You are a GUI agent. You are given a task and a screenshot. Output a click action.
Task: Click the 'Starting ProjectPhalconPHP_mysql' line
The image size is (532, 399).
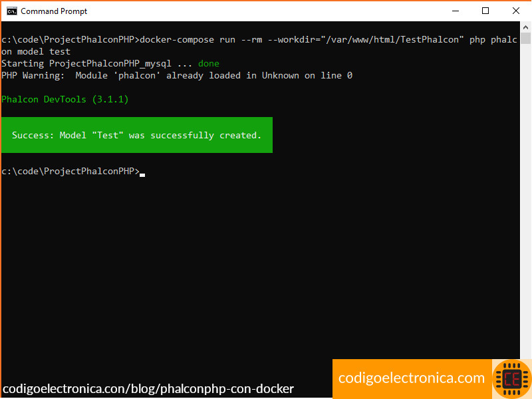click(110, 63)
